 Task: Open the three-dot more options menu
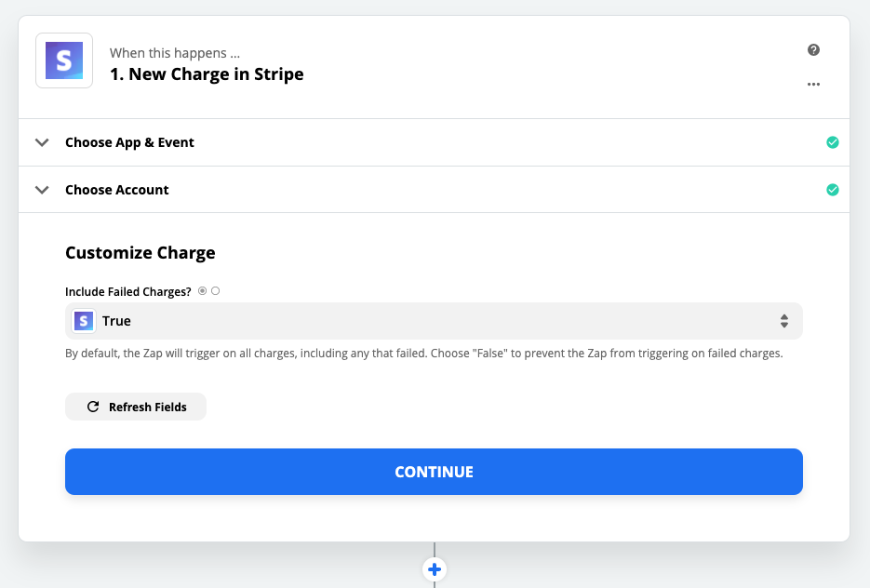(x=813, y=85)
